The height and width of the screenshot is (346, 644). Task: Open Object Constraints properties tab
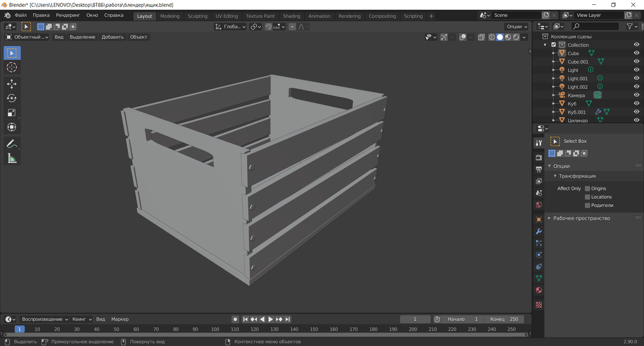pyautogui.click(x=539, y=266)
